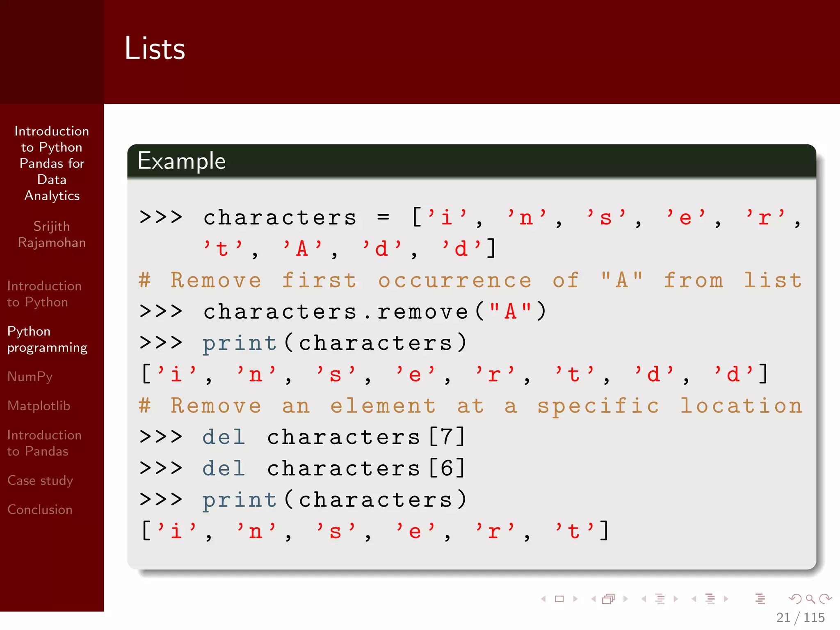Click the go forward curved arrow

[825, 599]
